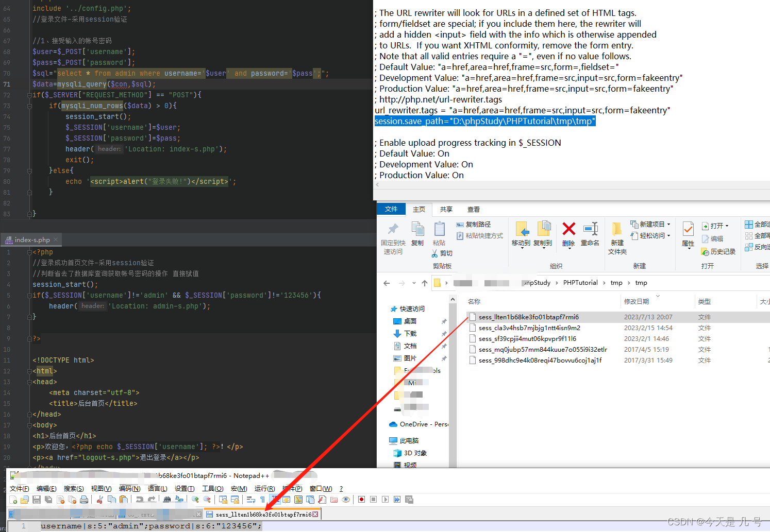
Task: Click the Print icon in Notepad++ toolbar
Action: click(84, 500)
